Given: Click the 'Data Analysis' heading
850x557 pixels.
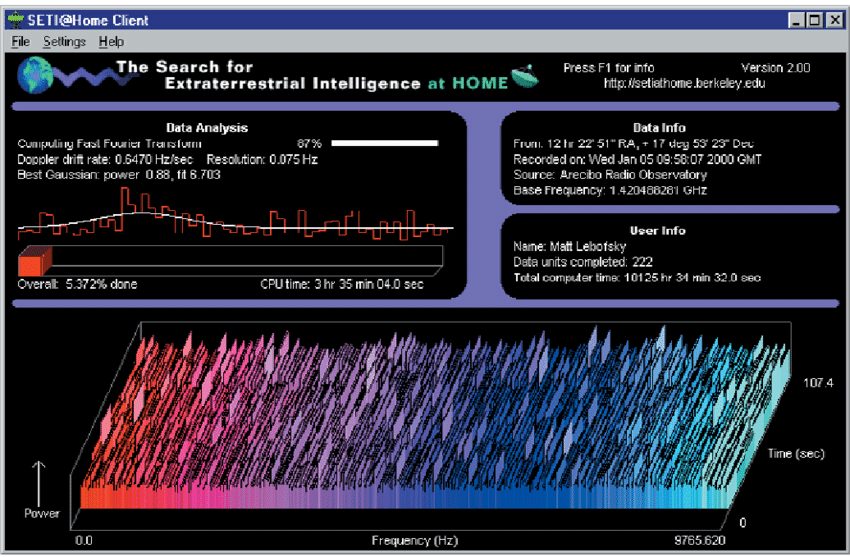Looking at the screenshot, I should [x=207, y=128].
